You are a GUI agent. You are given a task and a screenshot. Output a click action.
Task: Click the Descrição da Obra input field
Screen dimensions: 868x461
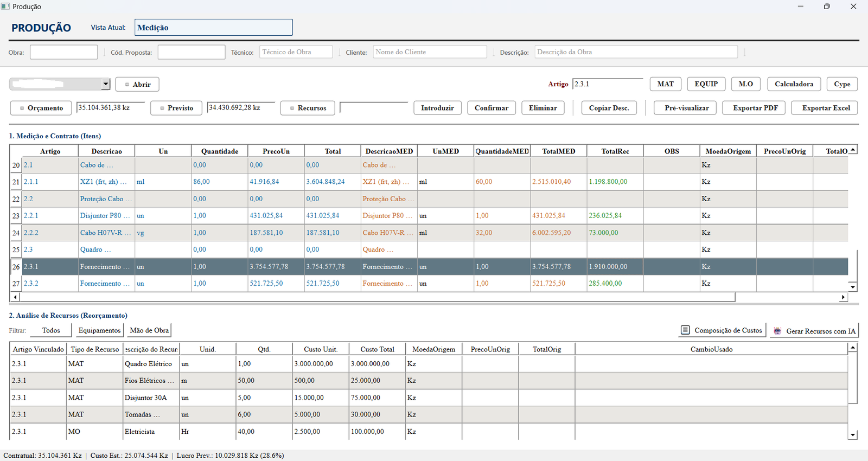[636, 52]
